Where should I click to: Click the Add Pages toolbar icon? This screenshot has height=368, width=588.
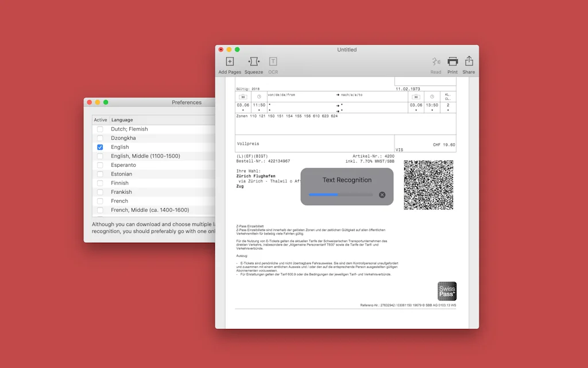(230, 62)
